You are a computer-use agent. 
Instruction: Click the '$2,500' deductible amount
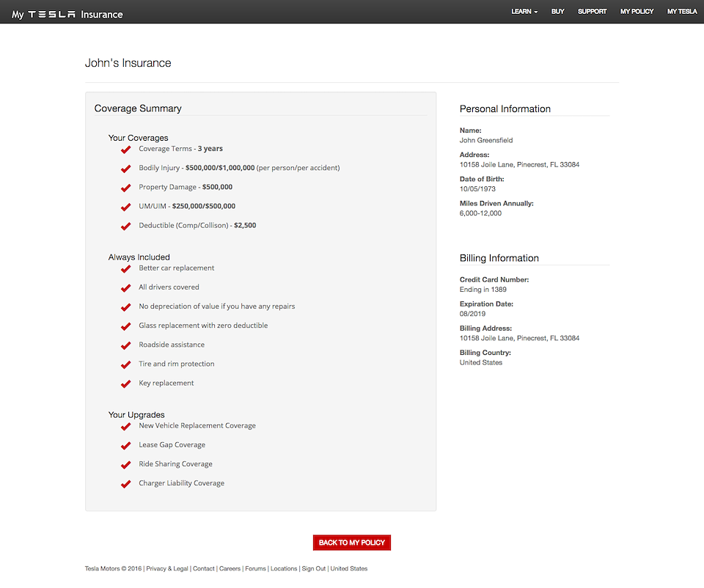pyautogui.click(x=245, y=225)
